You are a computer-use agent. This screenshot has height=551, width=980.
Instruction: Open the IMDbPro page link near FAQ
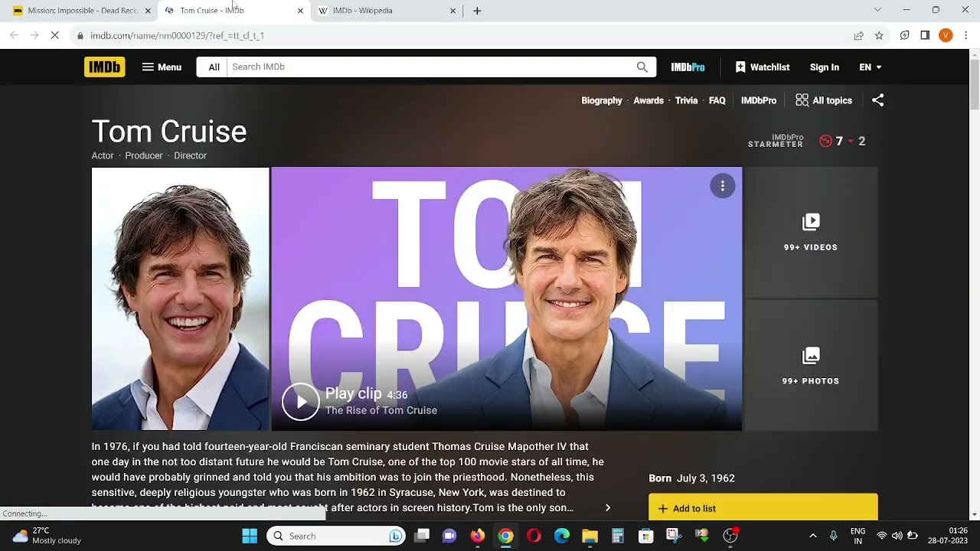coord(759,100)
